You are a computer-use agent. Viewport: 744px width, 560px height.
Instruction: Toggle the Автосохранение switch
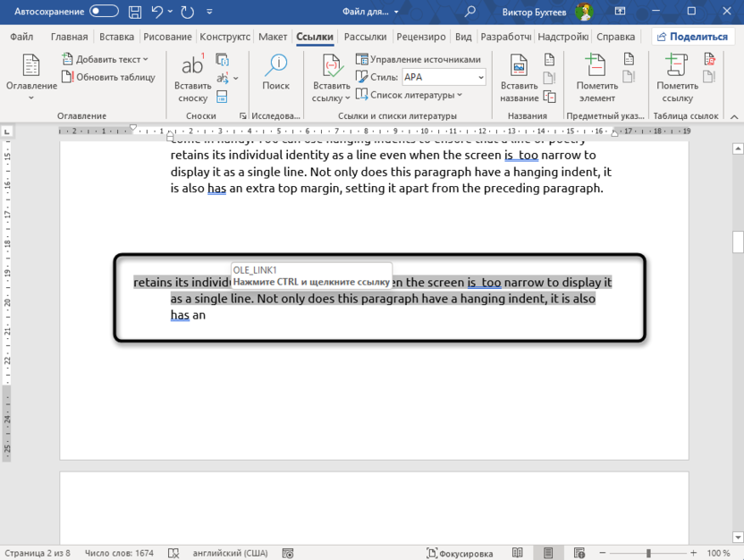pos(104,13)
